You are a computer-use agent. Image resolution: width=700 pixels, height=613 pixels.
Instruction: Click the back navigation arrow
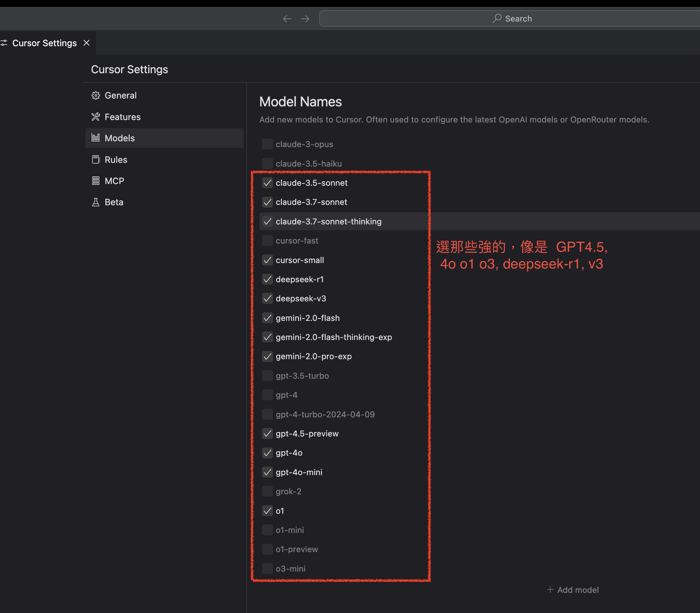click(287, 19)
